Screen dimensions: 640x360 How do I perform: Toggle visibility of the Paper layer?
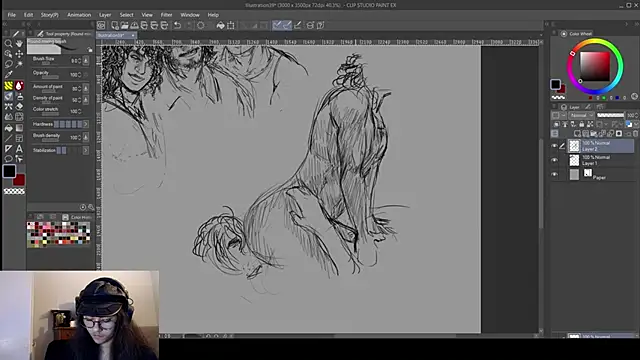(554, 174)
